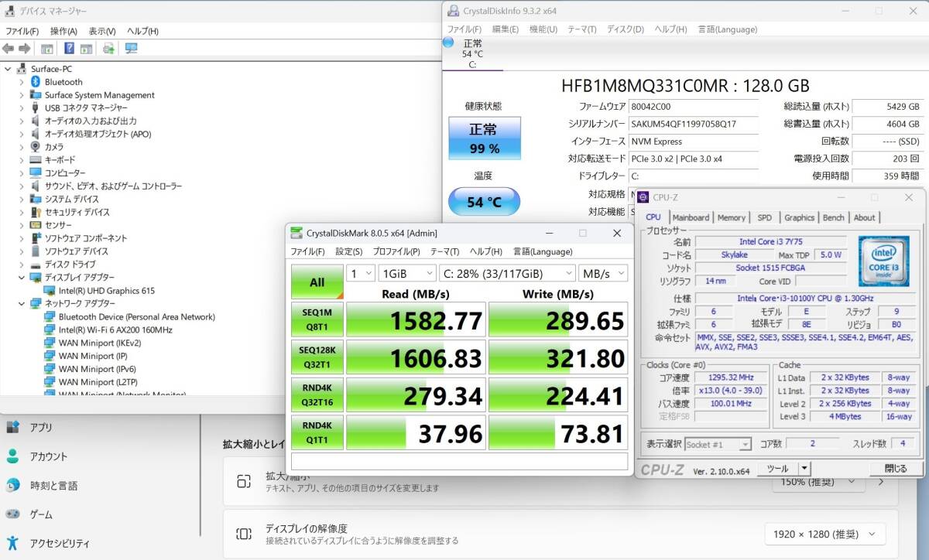Open プロファイル(P) menu in CrystalDiskMark
This screenshot has height=560, width=929.
pos(396,251)
